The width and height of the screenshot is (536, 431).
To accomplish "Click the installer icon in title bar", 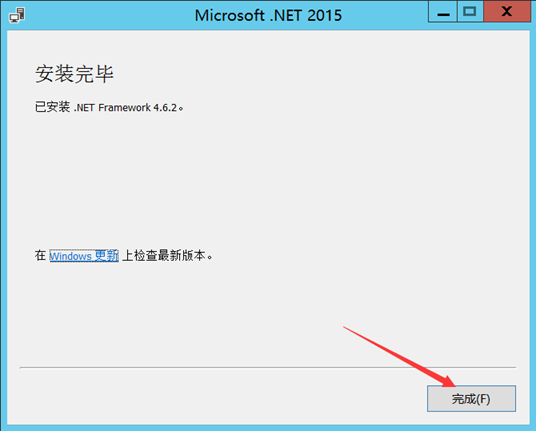I will click(x=17, y=15).
